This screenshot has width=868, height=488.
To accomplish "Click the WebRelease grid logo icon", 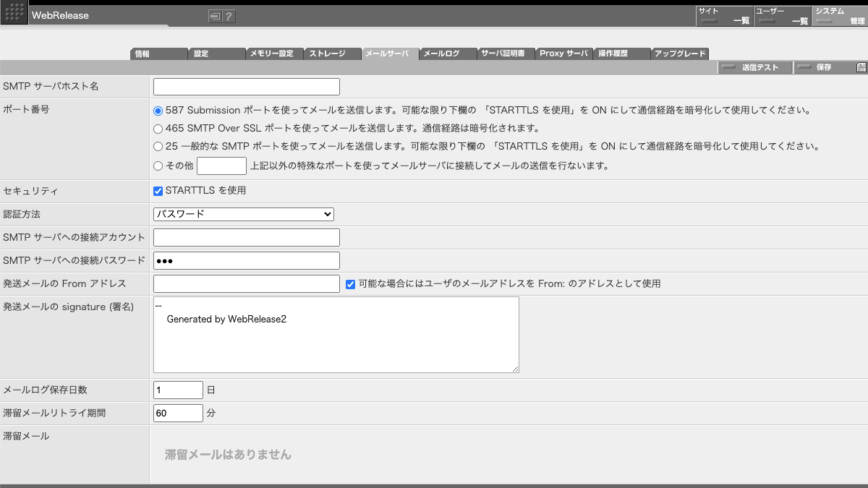I will pos(14,14).
